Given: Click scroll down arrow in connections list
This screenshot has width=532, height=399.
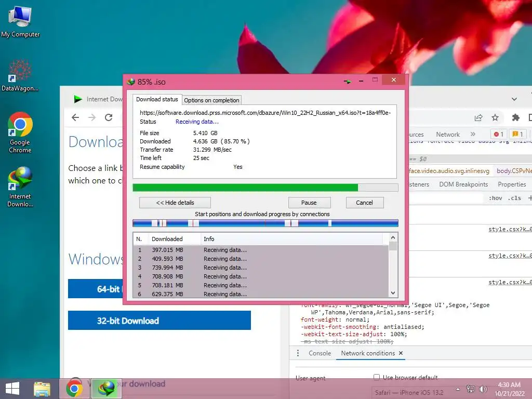Looking at the screenshot, I should click(x=393, y=293).
